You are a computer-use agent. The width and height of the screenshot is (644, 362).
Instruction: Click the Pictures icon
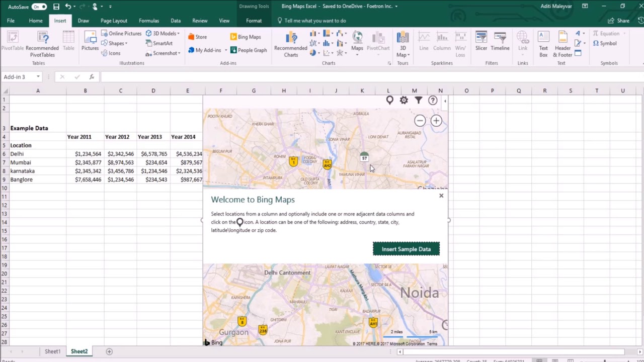90,42
